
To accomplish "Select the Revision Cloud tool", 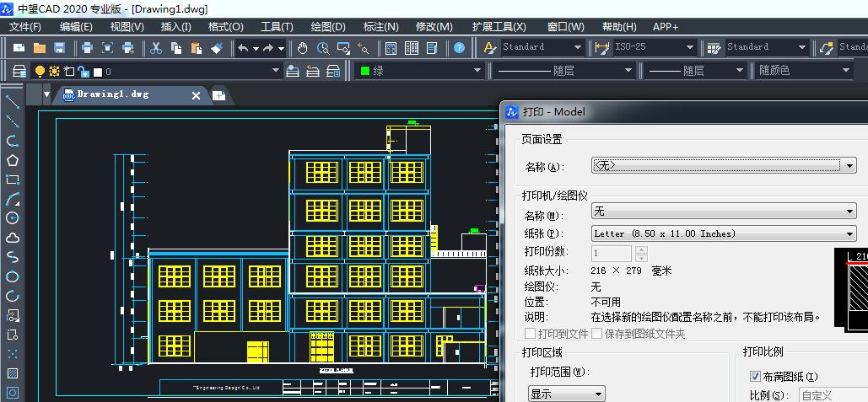I will pos(12,238).
